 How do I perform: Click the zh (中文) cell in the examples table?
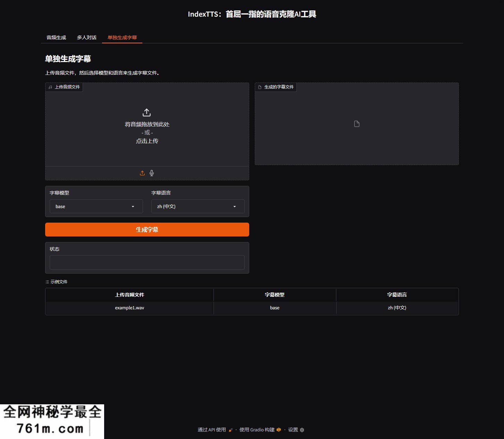coord(397,308)
